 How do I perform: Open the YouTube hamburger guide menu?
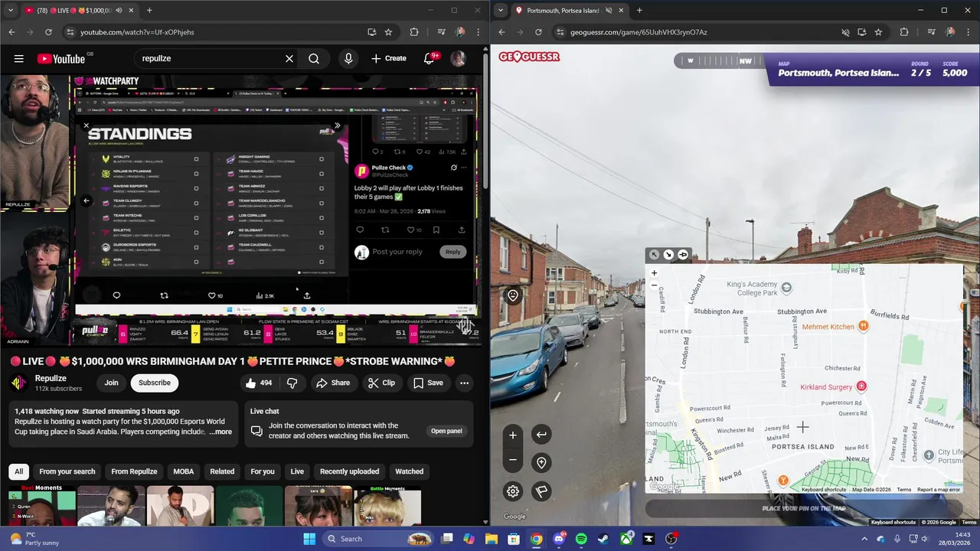click(19, 58)
